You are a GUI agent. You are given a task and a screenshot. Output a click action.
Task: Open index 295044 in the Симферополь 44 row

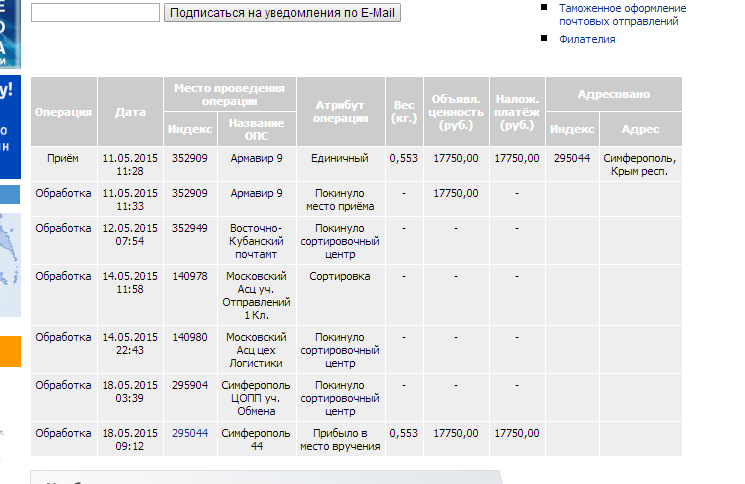tap(190, 433)
